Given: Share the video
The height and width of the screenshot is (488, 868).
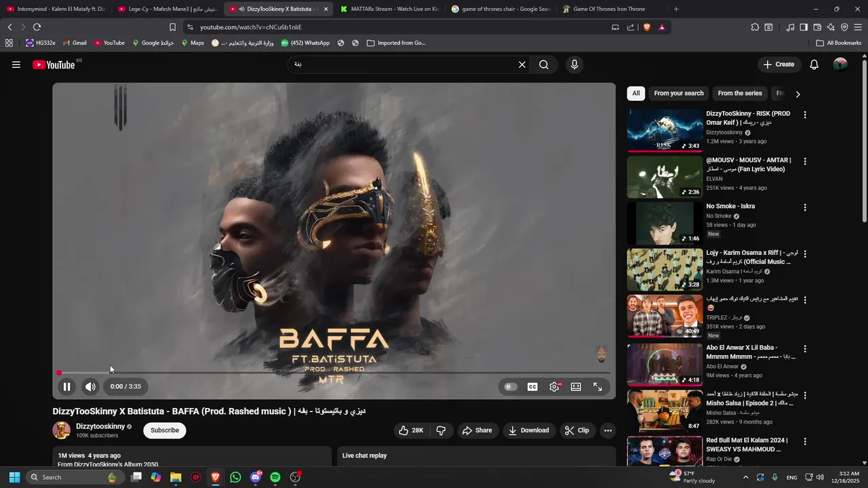Looking at the screenshot, I should (477, 430).
